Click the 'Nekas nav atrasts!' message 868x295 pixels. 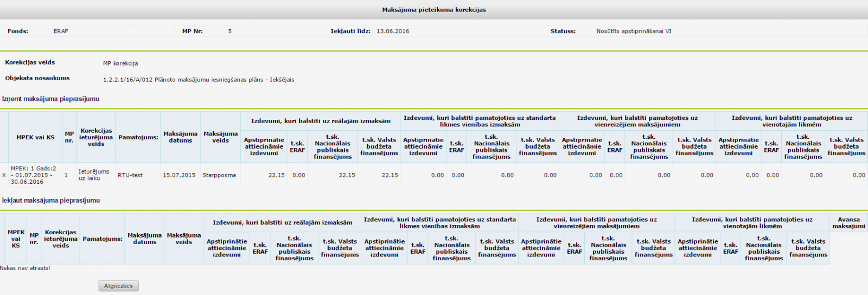25,268
